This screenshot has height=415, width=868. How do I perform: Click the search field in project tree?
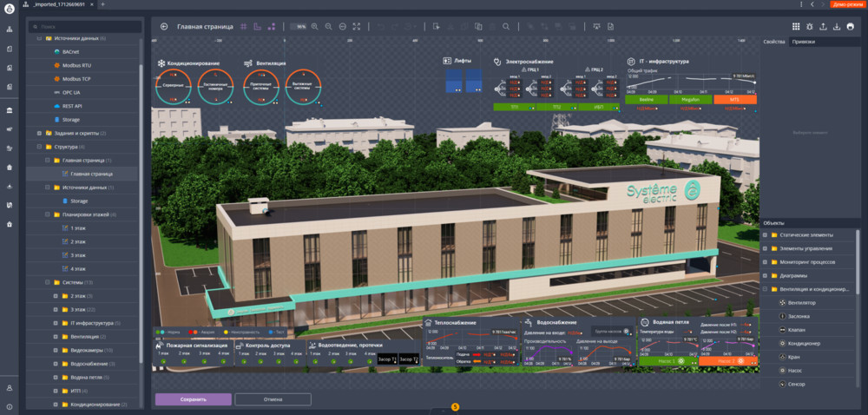click(x=87, y=26)
